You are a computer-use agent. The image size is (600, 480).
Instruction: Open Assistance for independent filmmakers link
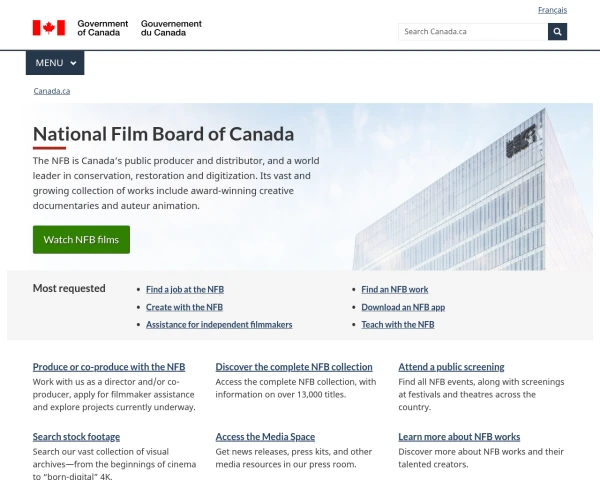coord(219,325)
